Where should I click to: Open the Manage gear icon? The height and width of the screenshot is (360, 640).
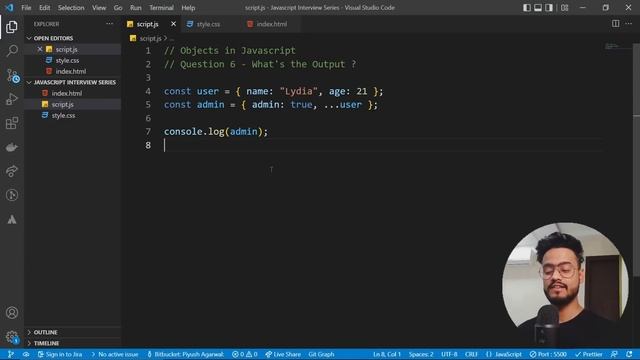[x=12, y=337]
